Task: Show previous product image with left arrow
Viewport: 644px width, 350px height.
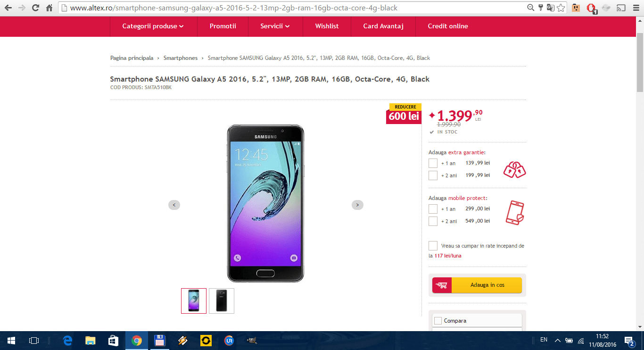Action: [174, 205]
